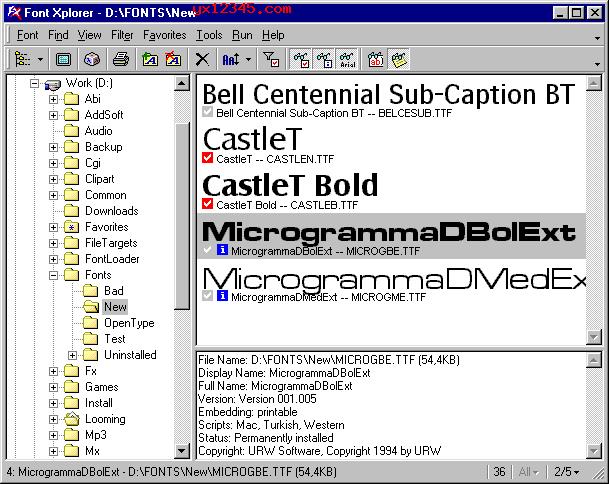Select the FontLoader folder
Viewport: 609px width, 484px height.
pyautogui.click(x=112, y=259)
